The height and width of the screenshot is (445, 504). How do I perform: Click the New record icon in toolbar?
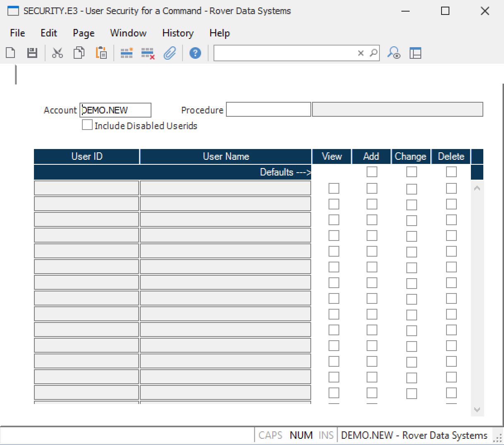(11, 53)
